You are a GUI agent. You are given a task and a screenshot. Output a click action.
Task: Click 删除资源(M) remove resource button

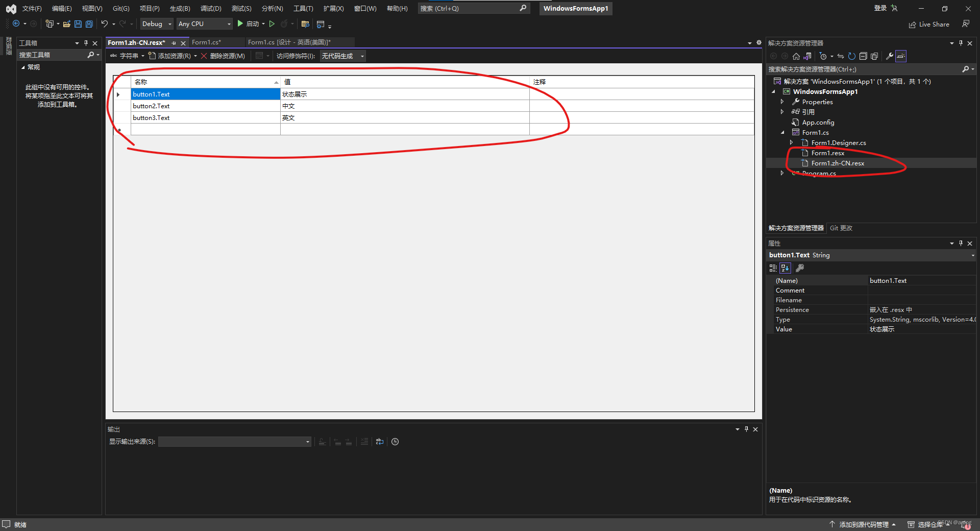[223, 56]
